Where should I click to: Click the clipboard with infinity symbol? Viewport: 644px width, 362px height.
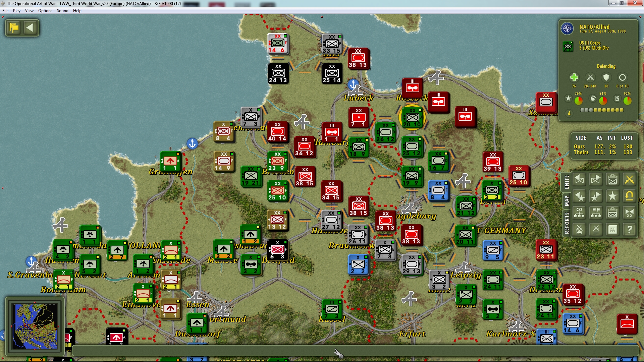[x=612, y=213]
